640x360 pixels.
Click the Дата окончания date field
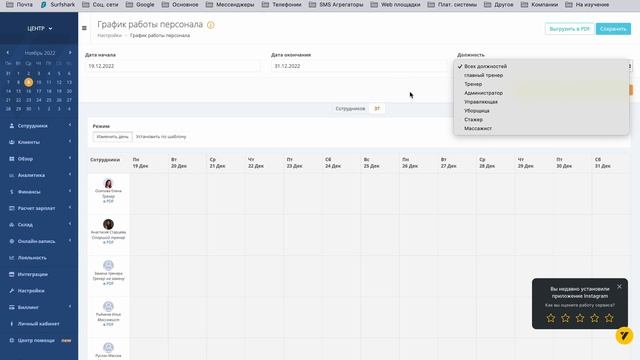[358, 66]
